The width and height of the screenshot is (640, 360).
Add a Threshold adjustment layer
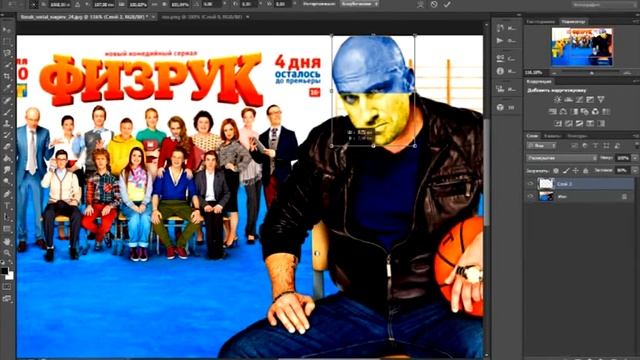pos(579,123)
